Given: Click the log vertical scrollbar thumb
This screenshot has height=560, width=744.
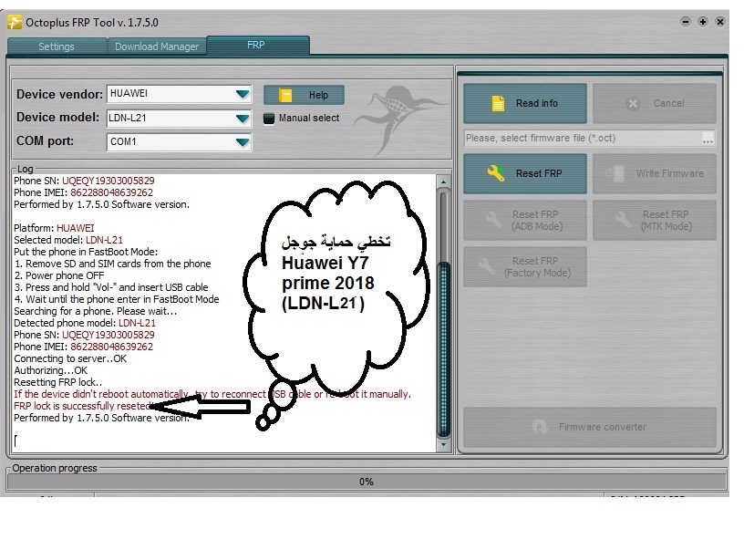Looking at the screenshot, I should (x=443, y=348).
